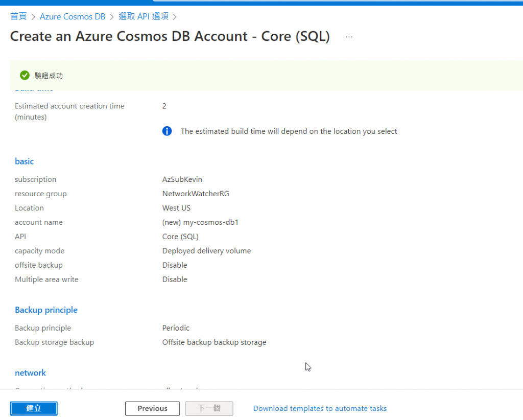Screen dimensions: 523x420
Task: Click the Previous button
Action: pyautogui.click(x=152, y=408)
